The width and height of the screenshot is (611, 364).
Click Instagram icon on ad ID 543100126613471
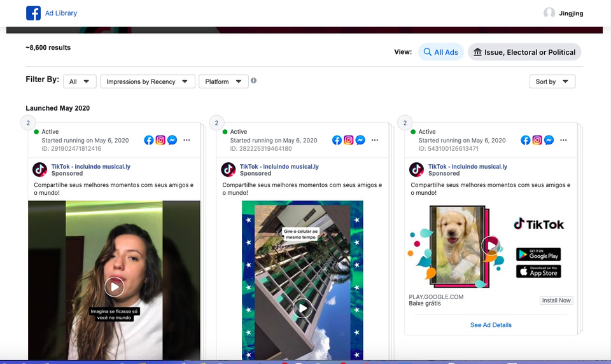pos(537,140)
